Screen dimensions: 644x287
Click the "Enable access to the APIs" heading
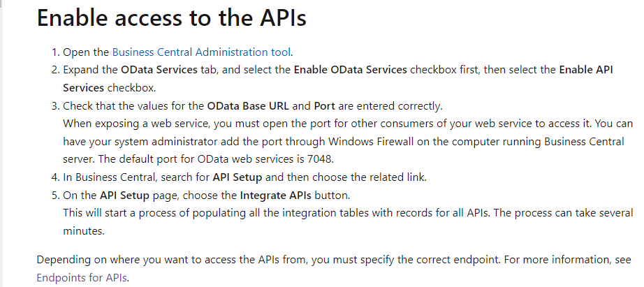(171, 19)
